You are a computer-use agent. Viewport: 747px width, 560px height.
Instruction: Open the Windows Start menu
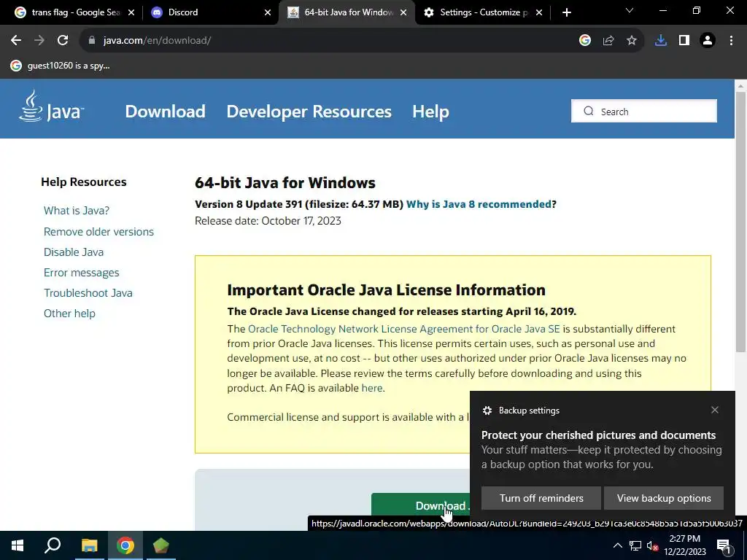click(18, 545)
